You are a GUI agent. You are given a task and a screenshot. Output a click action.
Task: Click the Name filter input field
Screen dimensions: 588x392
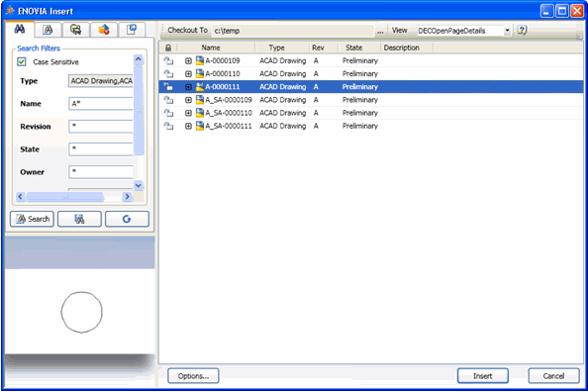click(x=101, y=104)
